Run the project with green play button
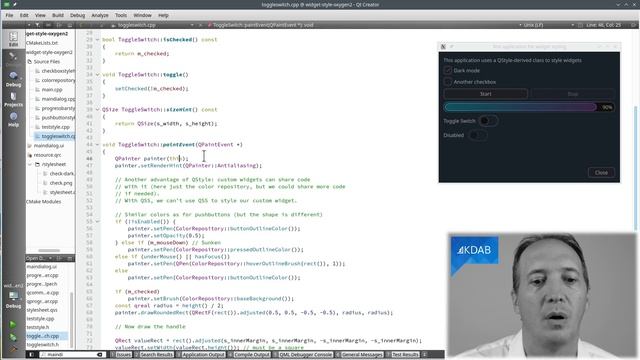 click(x=13, y=324)
